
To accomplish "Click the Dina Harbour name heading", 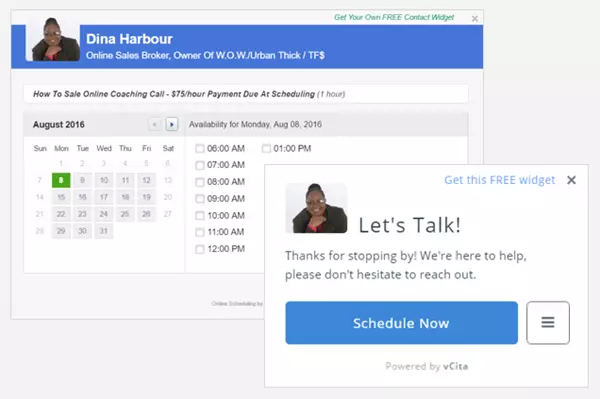I will (129, 39).
